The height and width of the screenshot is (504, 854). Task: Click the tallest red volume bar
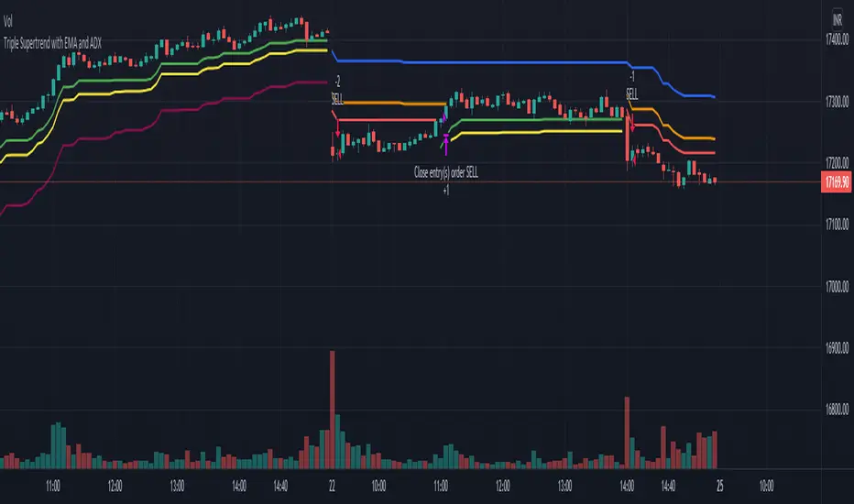tap(332, 408)
